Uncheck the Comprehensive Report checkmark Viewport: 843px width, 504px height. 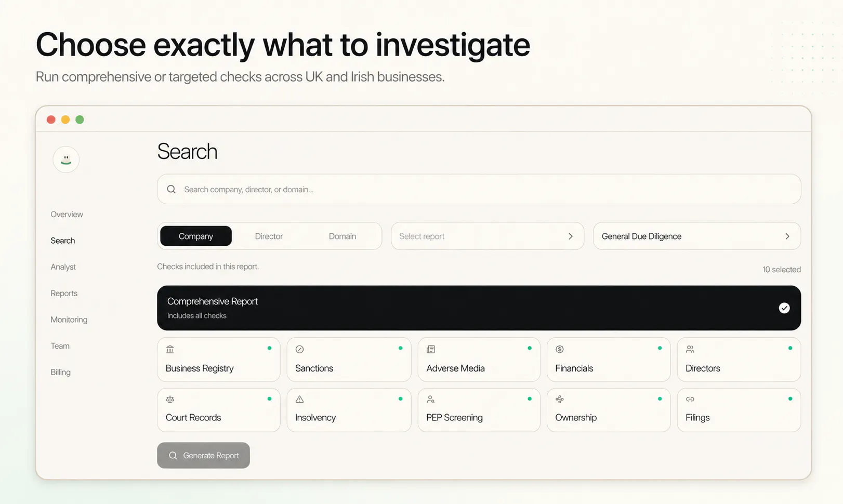[784, 308]
